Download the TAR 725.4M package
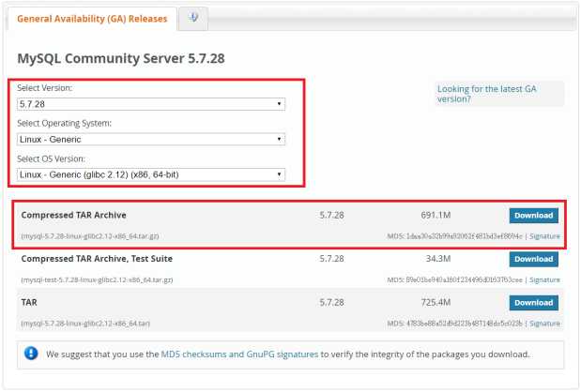The height and width of the screenshot is (392, 581). 533,303
